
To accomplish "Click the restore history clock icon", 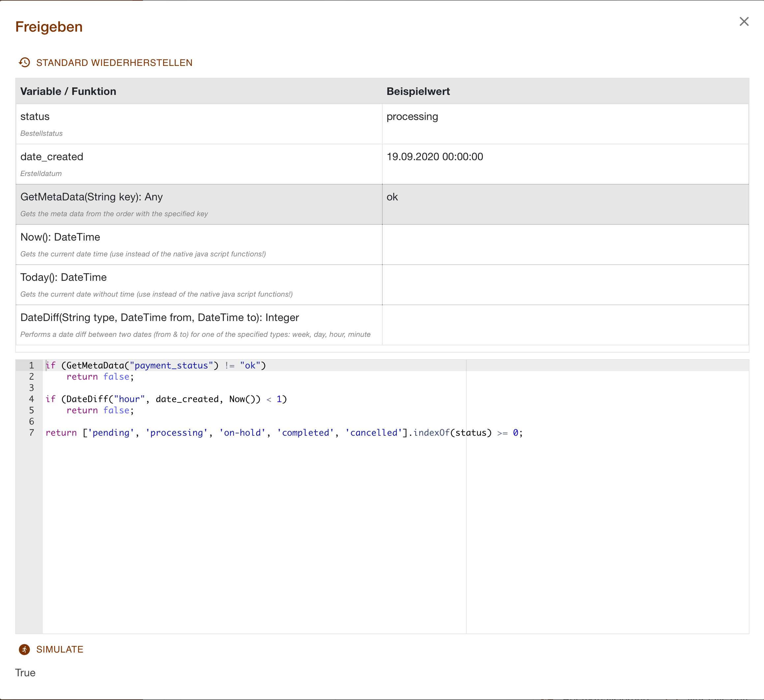I will coord(25,63).
